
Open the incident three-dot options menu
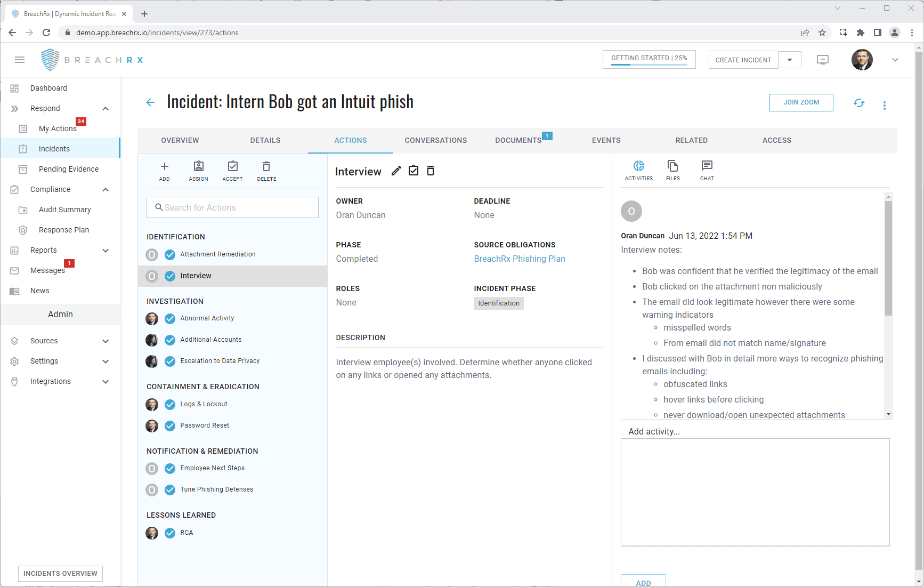(884, 106)
